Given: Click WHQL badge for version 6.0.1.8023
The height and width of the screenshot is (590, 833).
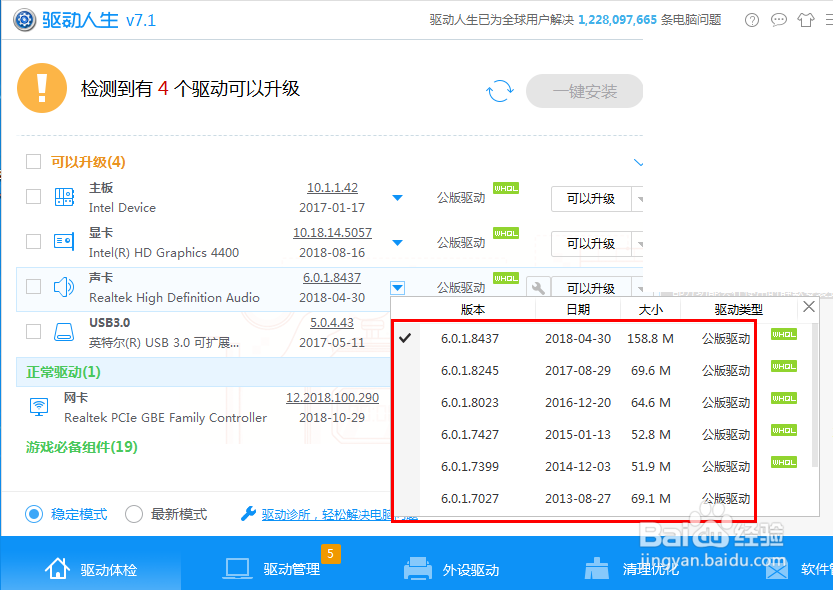Looking at the screenshot, I should click(x=784, y=398).
